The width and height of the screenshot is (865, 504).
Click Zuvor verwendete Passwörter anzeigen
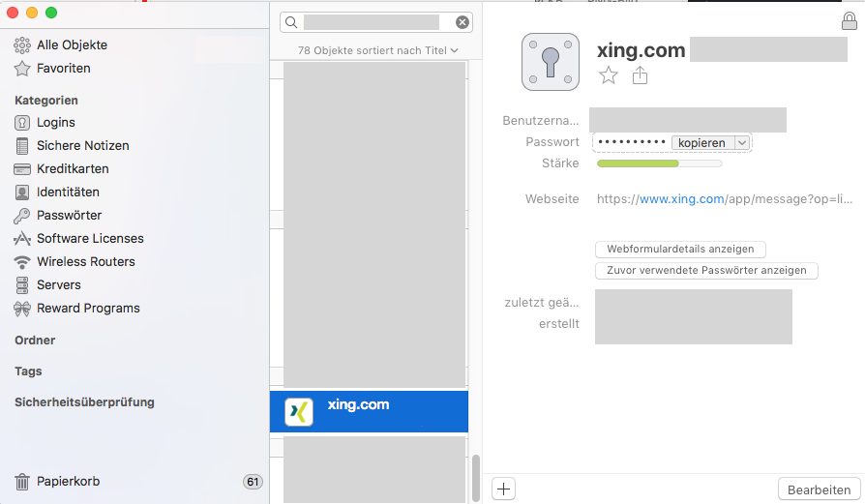pyautogui.click(x=706, y=271)
